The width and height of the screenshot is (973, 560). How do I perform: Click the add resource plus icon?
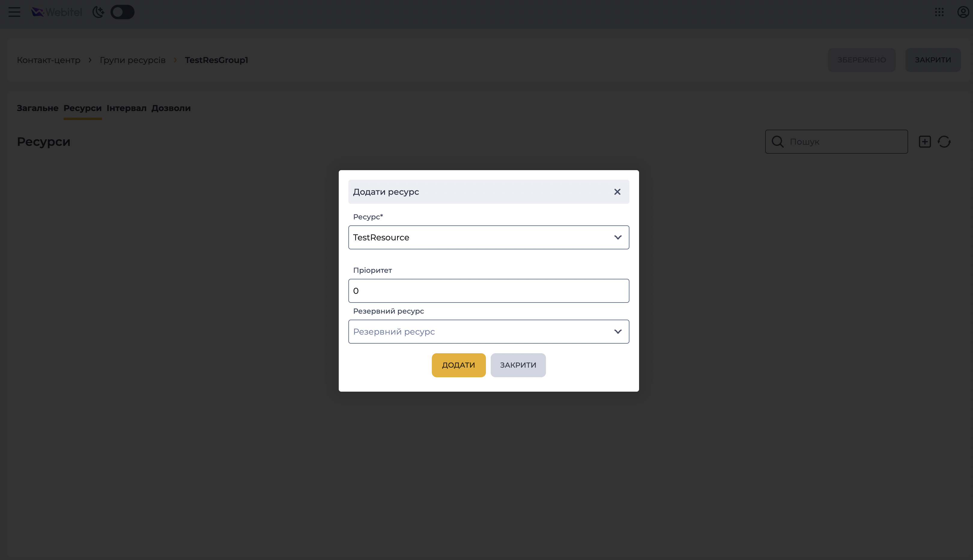(x=925, y=142)
